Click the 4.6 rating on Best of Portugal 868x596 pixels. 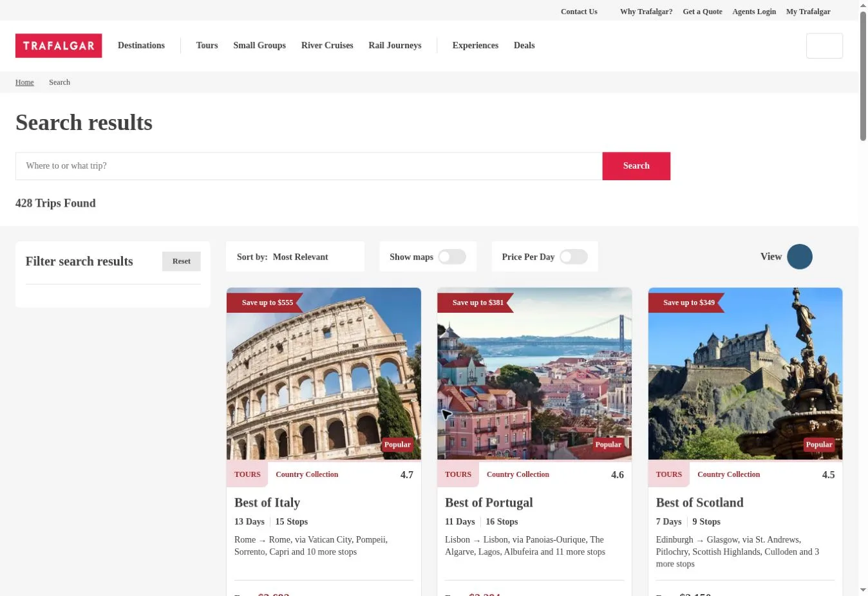618,475
